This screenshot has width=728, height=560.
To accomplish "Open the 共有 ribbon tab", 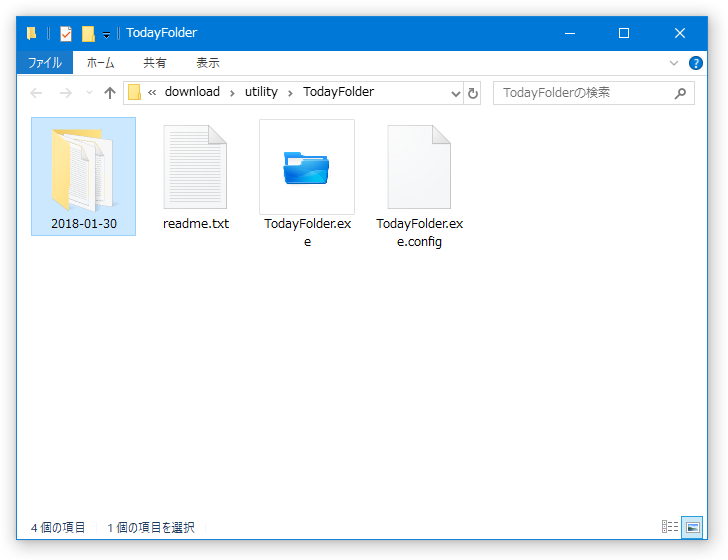I will click(x=155, y=63).
